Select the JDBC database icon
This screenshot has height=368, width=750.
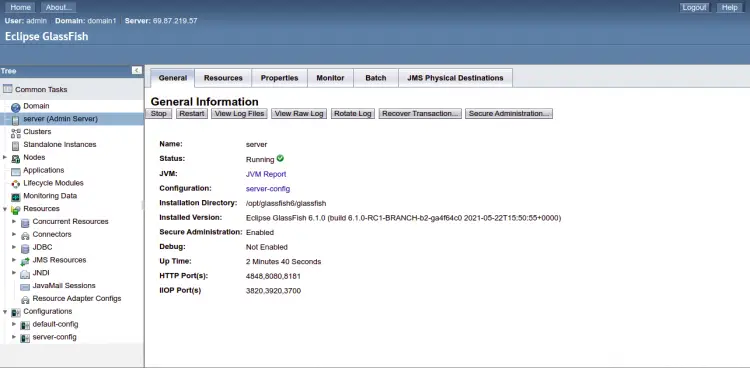(x=25, y=248)
